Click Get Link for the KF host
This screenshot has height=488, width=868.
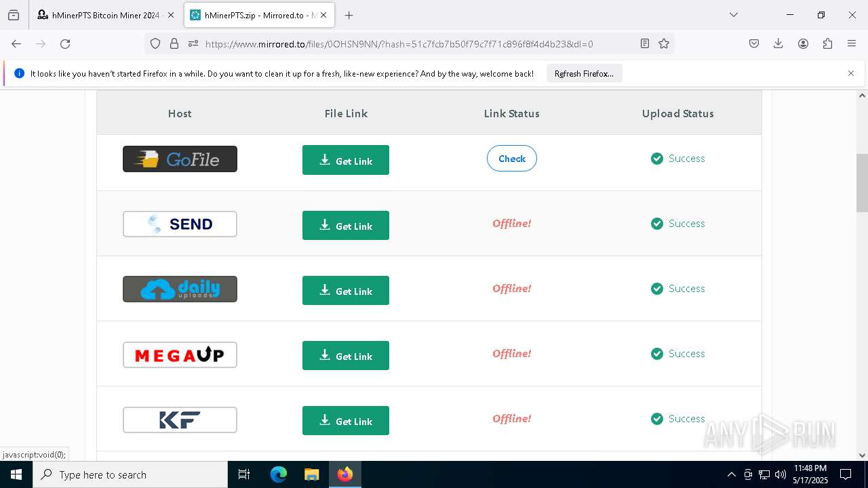click(346, 420)
